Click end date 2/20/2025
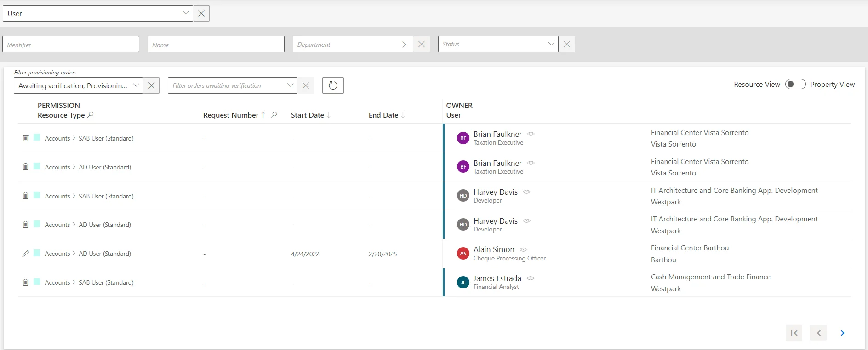The height and width of the screenshot is (350, 868). (x=383, y=254)
